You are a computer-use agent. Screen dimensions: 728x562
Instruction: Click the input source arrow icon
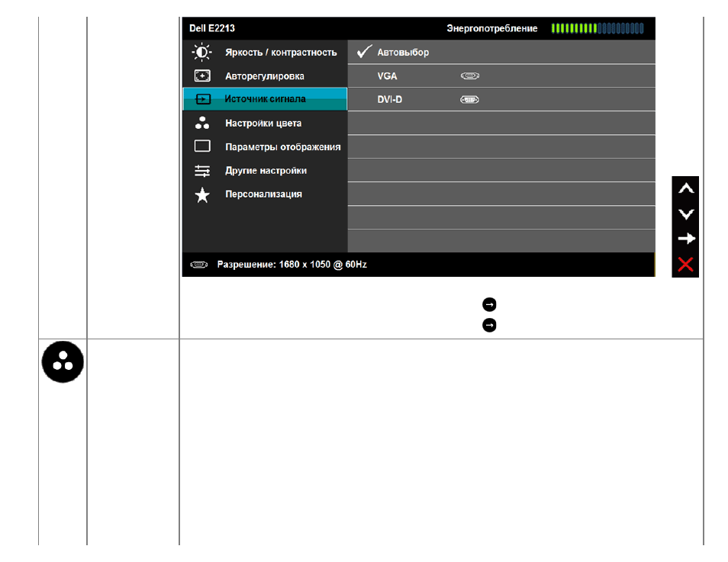(203, 99)
